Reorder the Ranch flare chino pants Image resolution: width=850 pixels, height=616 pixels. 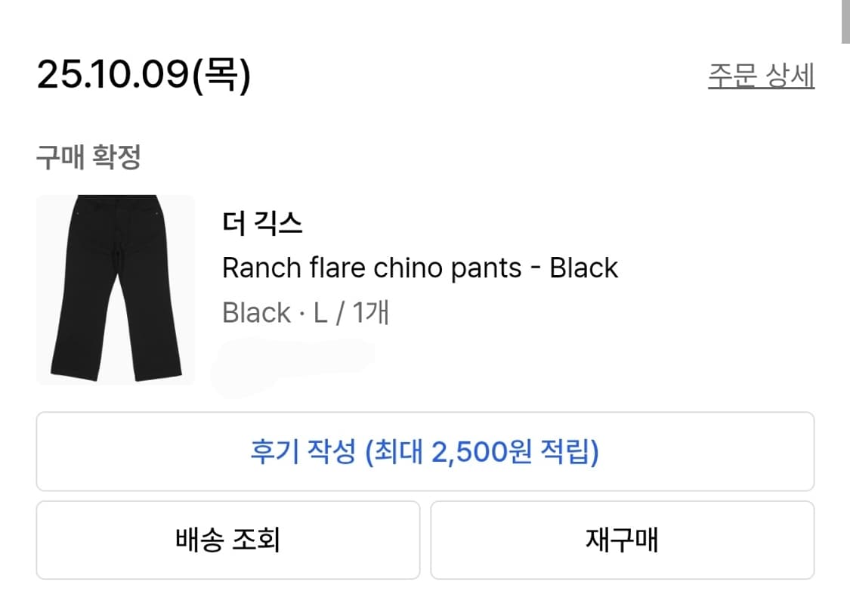(623, 540)
